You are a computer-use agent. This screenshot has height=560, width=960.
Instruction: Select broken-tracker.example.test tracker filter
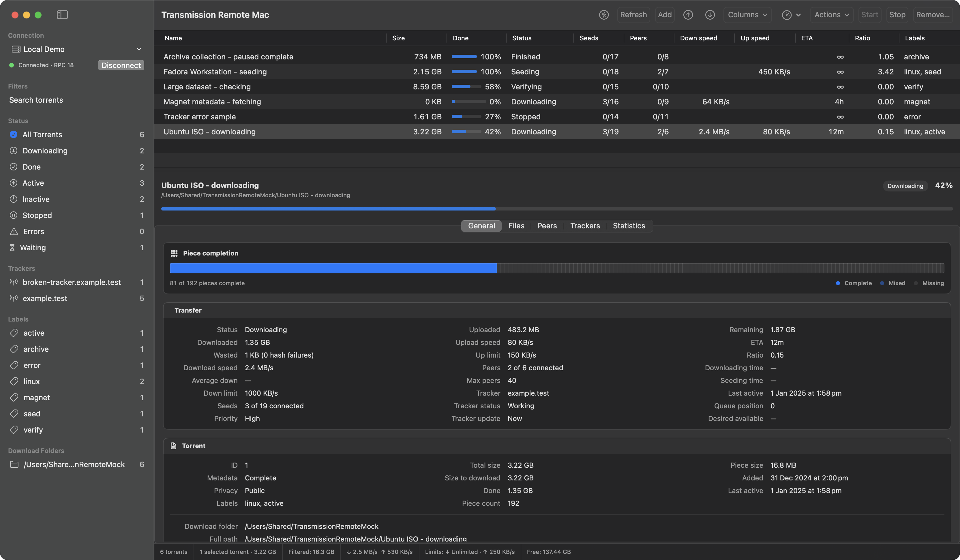pos(76,282)
